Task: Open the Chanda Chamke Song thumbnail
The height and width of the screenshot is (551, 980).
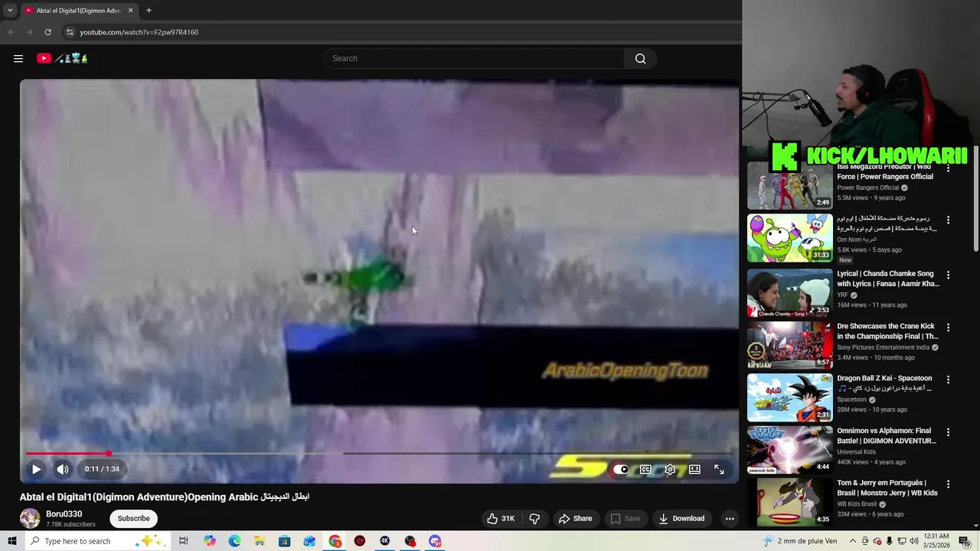Action: click(789, 292)
